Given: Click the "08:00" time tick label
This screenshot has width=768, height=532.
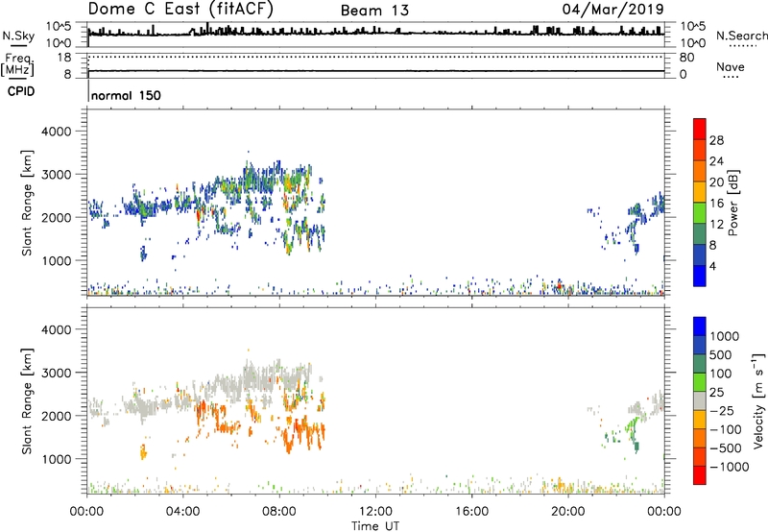Looking at the screenshot, I should [x=279, y=512].
